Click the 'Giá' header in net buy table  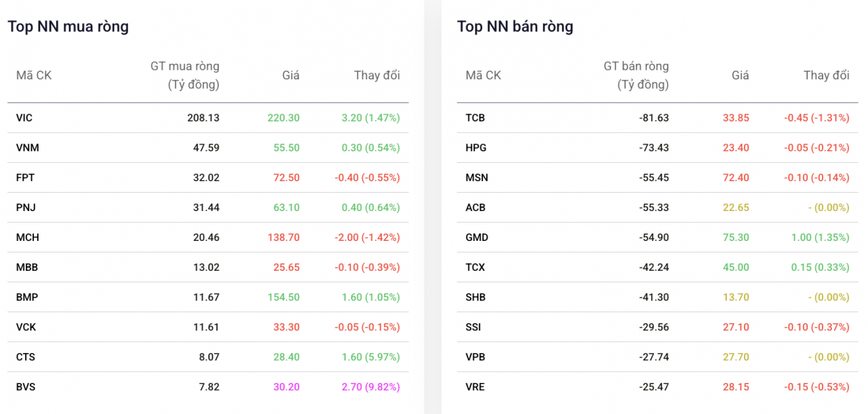point(291,75)
